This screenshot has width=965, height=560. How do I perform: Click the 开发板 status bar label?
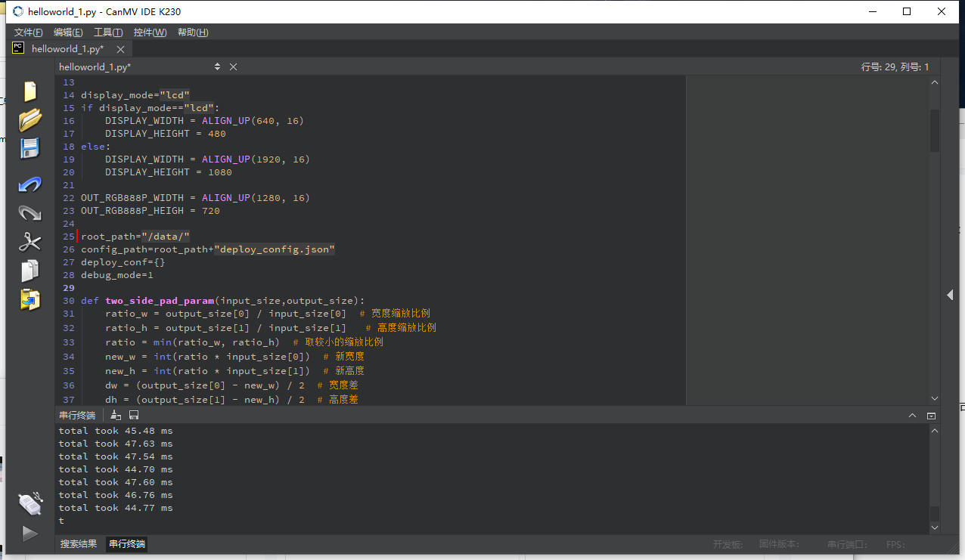[728, 544]
